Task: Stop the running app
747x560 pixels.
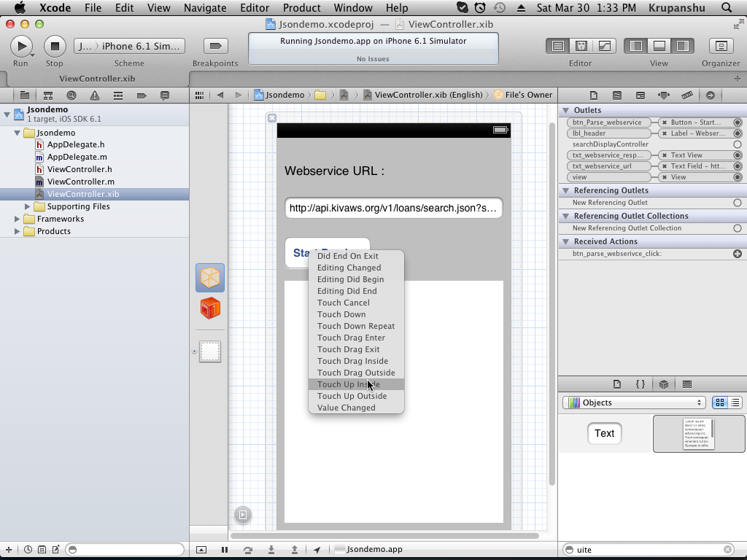Action: [54, 46]
